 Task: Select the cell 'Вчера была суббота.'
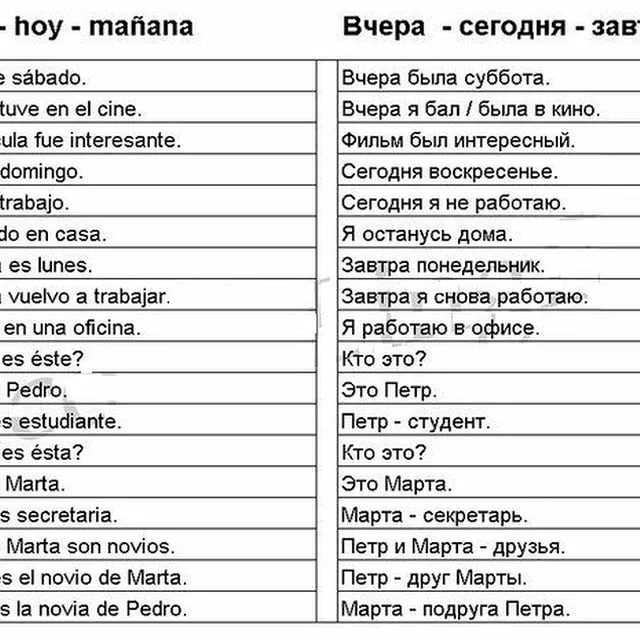point(489,76)
